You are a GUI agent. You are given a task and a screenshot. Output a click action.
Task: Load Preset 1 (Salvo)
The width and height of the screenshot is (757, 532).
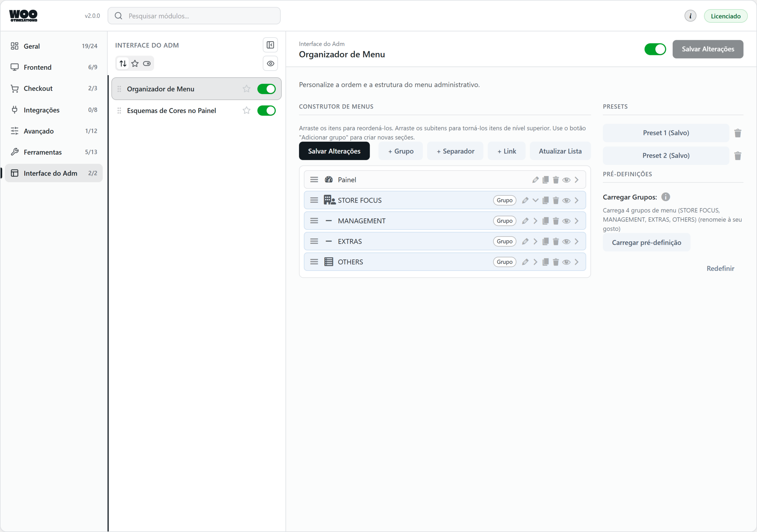pos(666,133)
